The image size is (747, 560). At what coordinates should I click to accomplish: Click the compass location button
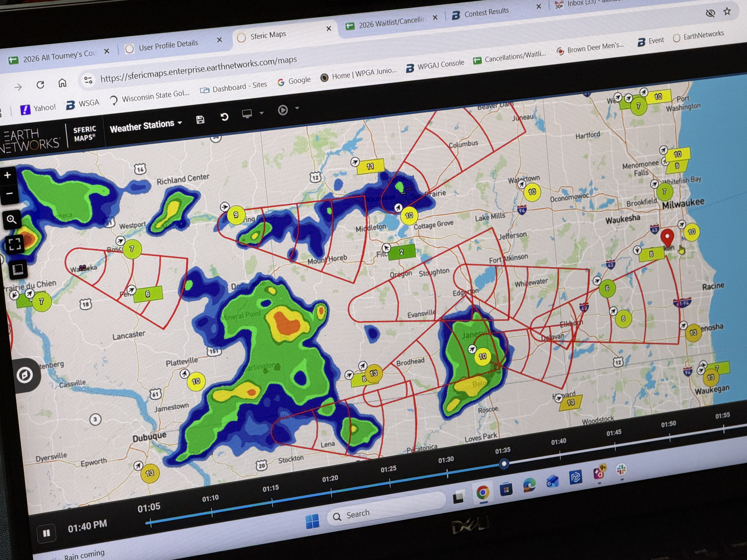(x=25, y=375)
